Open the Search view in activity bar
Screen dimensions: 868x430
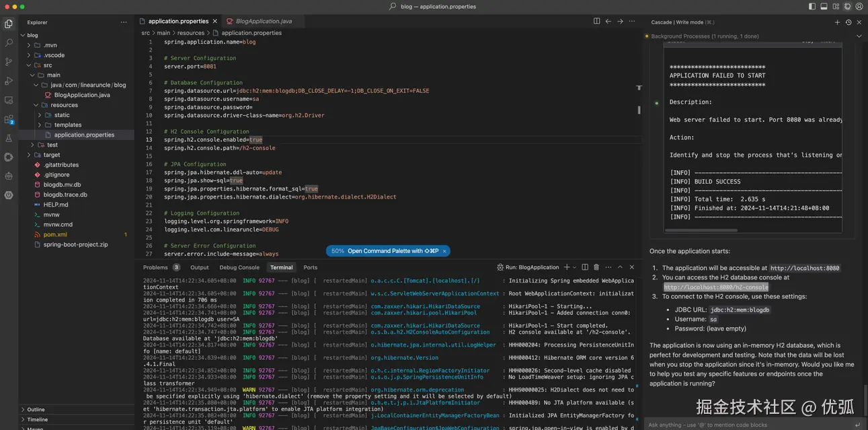pyautogui.click(x=9, y=42)
